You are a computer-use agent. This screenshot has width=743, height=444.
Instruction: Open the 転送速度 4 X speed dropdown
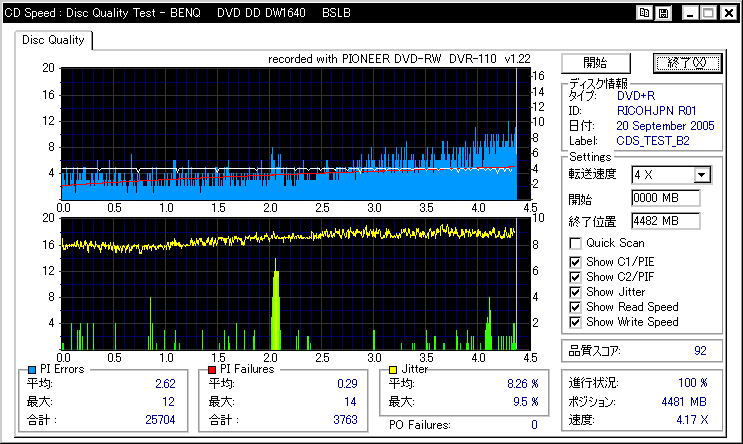pos(702,175)
